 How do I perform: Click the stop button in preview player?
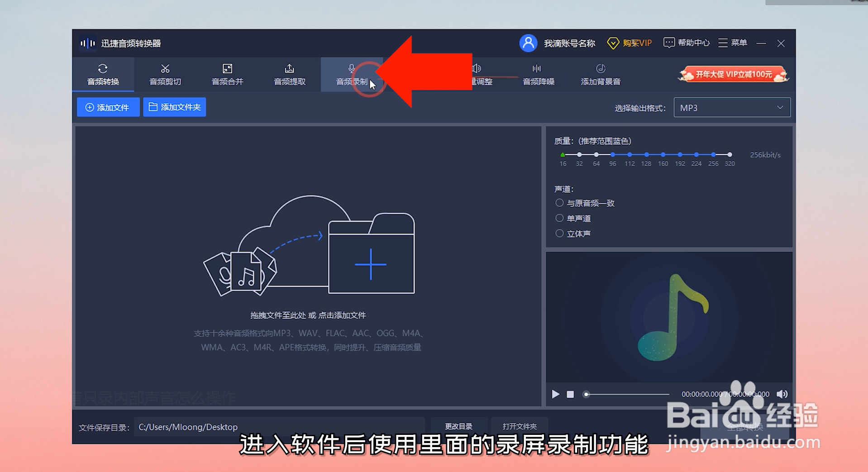click(570, 394)
